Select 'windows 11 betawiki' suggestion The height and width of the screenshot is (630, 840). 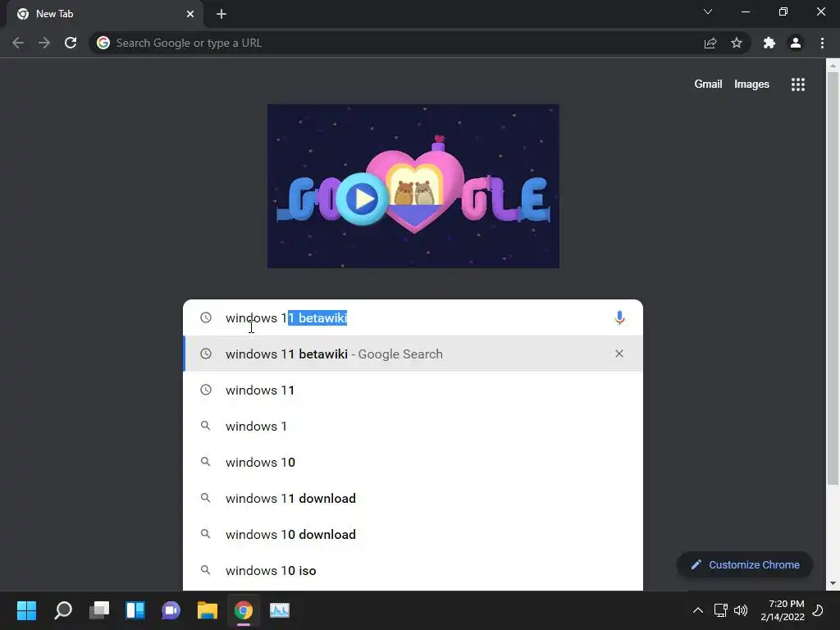click(413, 354)
